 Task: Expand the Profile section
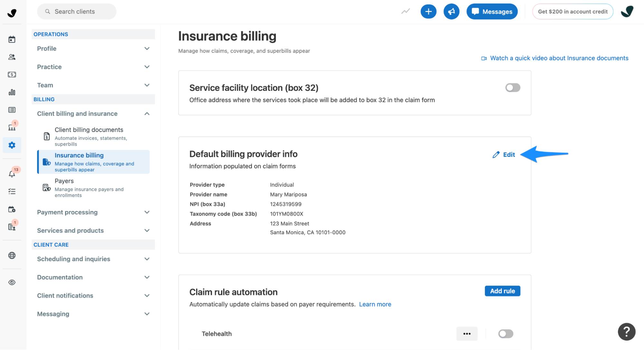(93, 49)
